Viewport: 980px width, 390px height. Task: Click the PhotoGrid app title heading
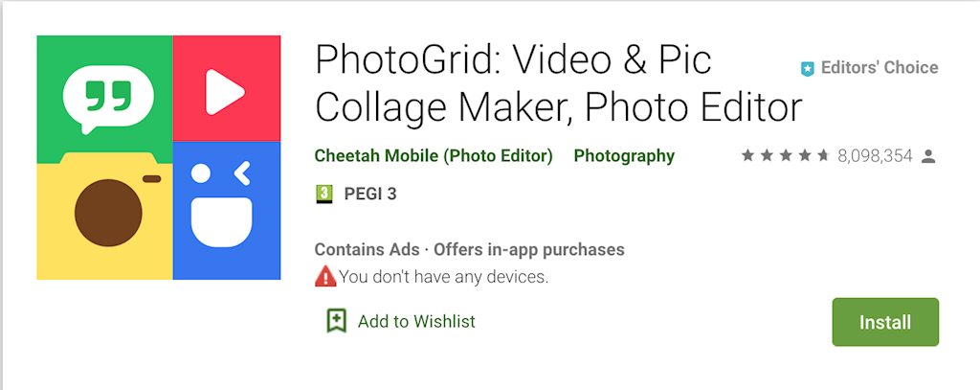point(558,84)
